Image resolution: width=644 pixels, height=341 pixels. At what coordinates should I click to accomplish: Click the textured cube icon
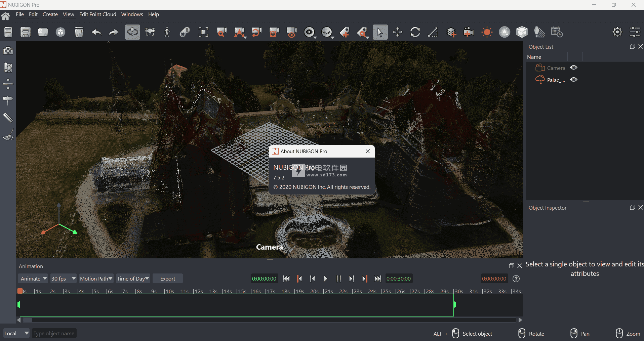click(522, 32)
